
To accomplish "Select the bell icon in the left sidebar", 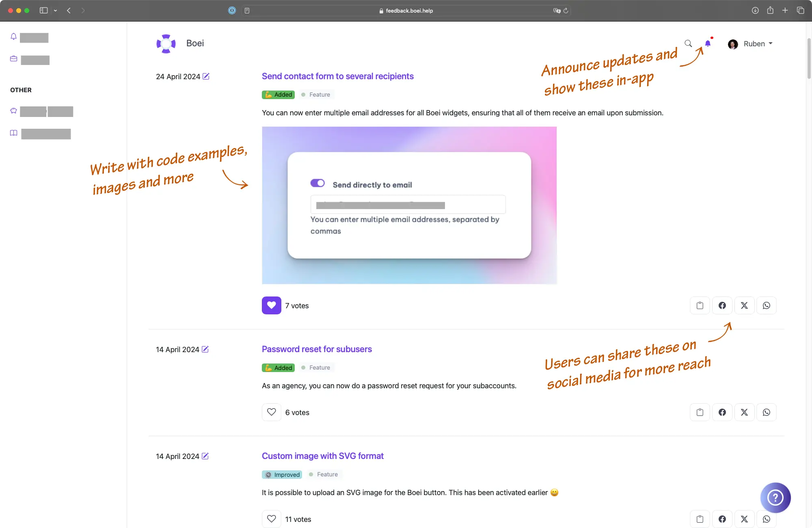I will point(13,37).
